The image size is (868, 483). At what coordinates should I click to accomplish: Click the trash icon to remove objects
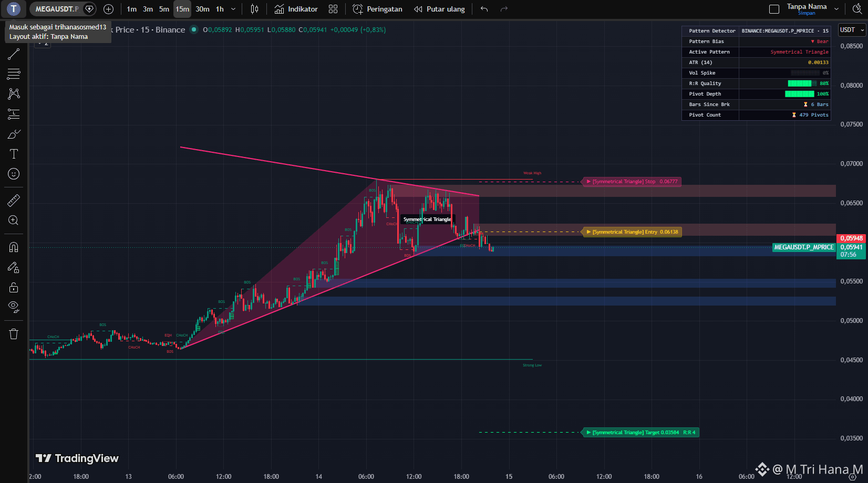tap(14, 334)
